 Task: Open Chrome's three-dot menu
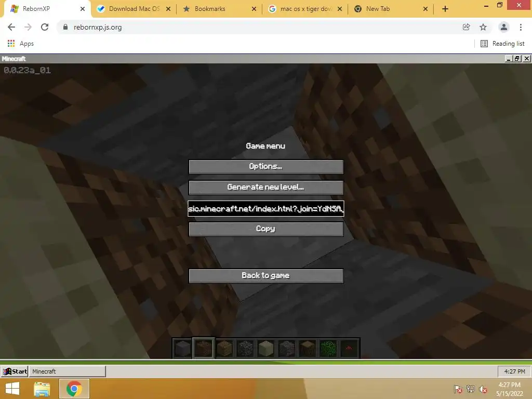pyautogui.click(x=521, y=27)
